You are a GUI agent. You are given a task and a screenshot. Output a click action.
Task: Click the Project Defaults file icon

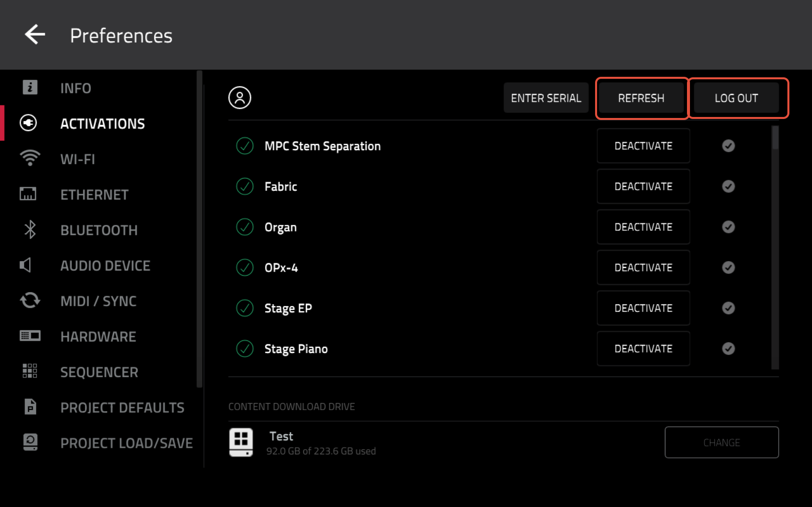[x=30, y=407]
